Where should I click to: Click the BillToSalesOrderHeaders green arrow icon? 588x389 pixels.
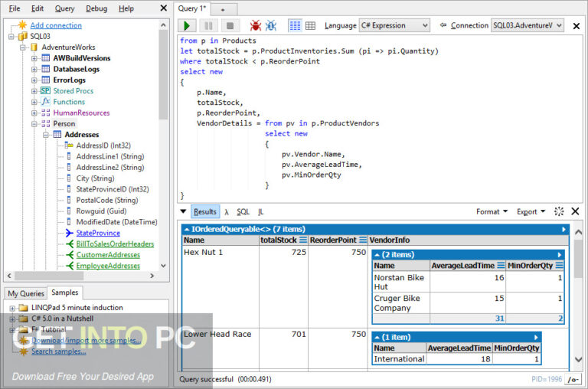click(70, 244)
